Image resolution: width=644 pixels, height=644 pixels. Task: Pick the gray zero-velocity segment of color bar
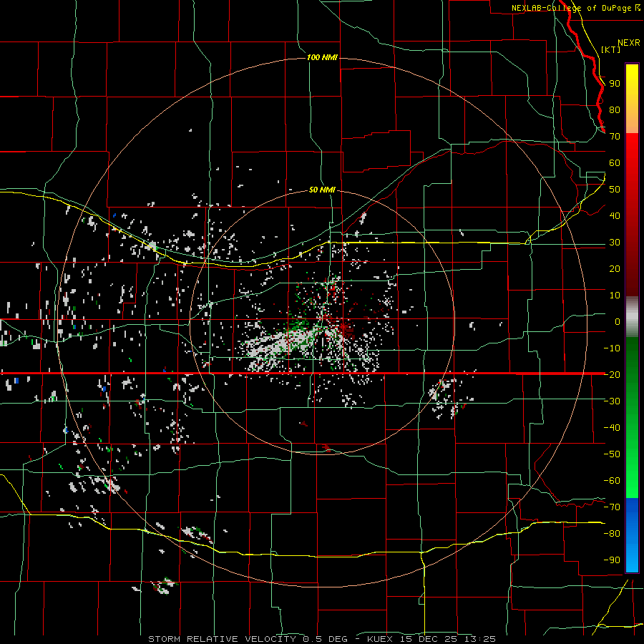pyautogui.click(x=632, y=316)
